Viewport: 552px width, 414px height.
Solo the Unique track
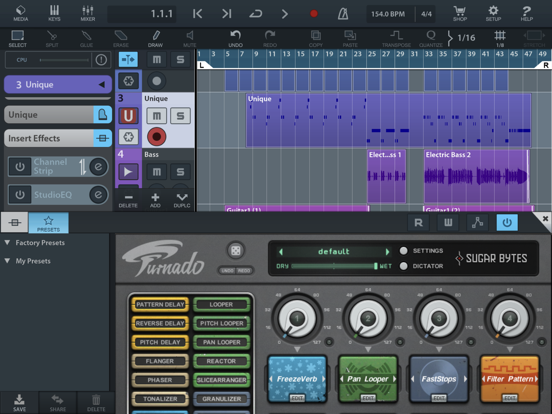180,115
